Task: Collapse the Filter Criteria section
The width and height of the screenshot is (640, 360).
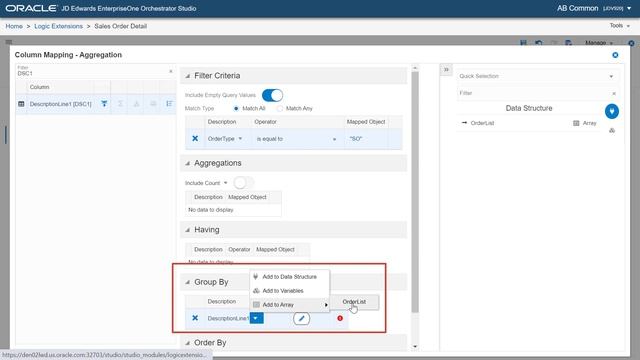Action: pos(188,76)
